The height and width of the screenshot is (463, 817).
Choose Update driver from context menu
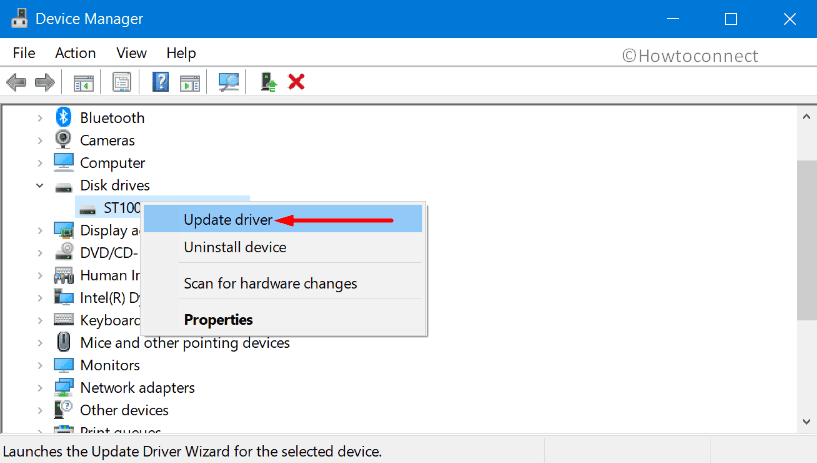pos(283,219)
